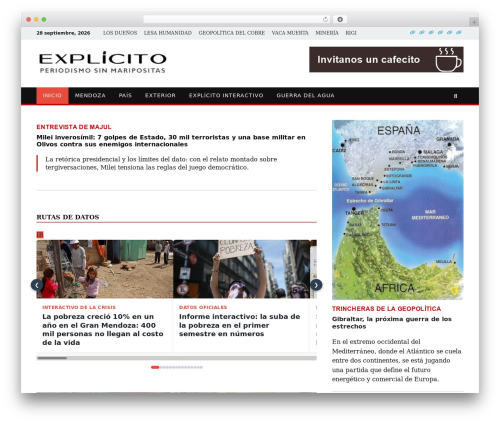The width and height of the screenshot is (500, 423).
Task: Go to EXPLÍCITO INTERACTIVO menu item
Action: pyautogui.click(x=226, y=96)
